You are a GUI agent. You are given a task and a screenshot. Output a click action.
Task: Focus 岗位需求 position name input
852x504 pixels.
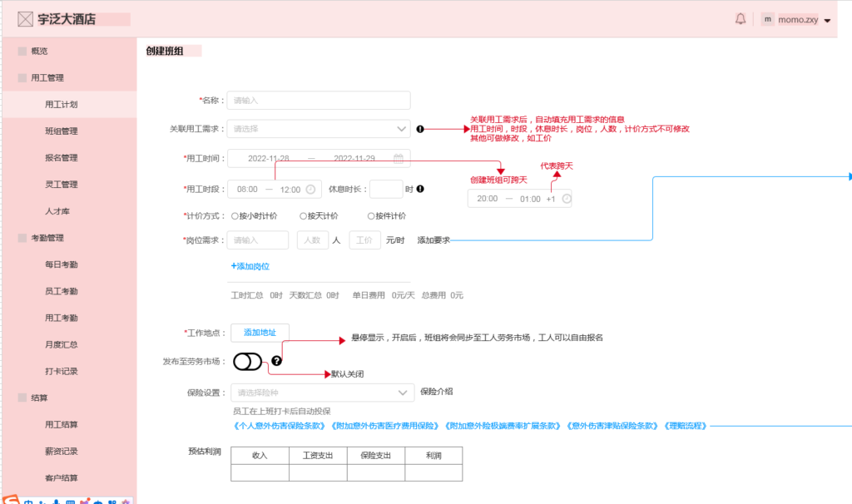(x=258, y=240)
